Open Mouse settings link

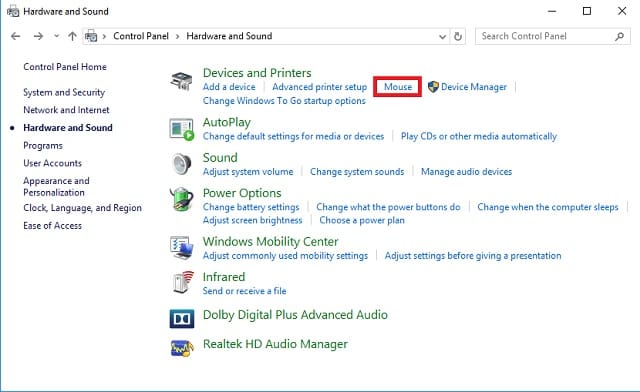point(398,87)
